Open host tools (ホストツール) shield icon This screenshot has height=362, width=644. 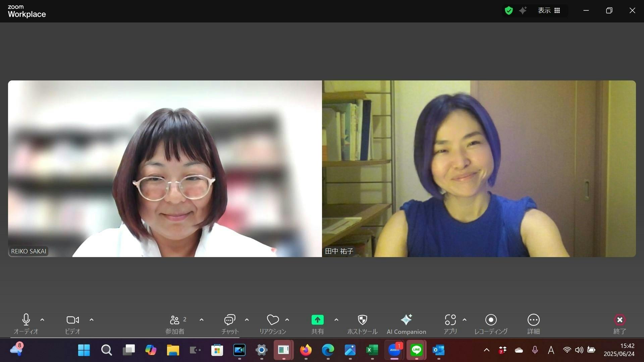coord(362,320)
